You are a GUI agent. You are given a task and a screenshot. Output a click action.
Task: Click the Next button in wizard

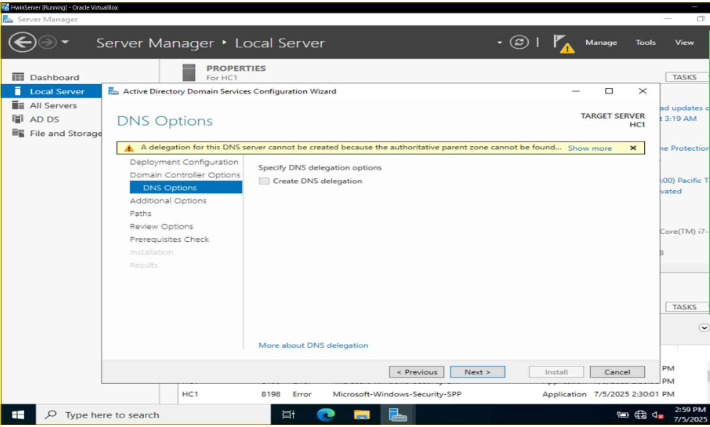point(477,372)
